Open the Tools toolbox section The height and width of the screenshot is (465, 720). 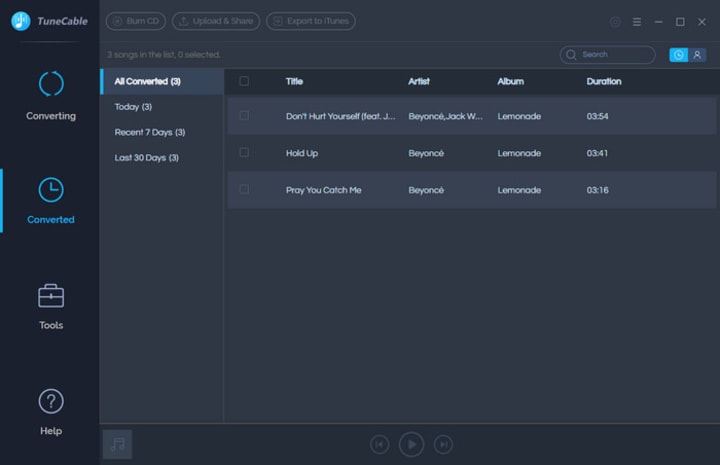point(51,307)
